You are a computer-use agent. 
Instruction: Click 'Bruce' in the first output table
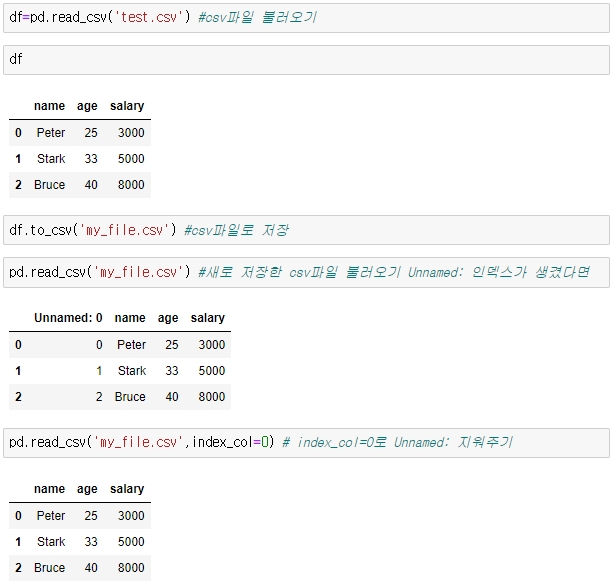(x=49, y=184)
